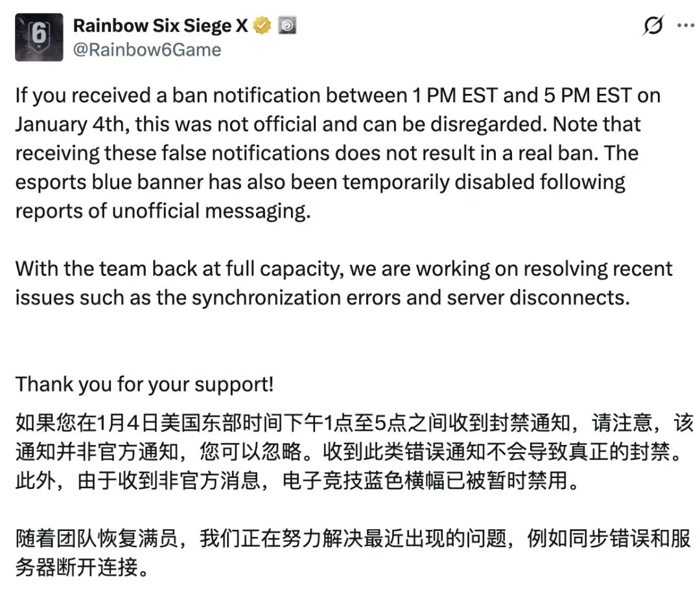Viewport: 700px width, 590px height.
Task: Click the gold verified checkmark badge
Action: (x=262, y=26)
